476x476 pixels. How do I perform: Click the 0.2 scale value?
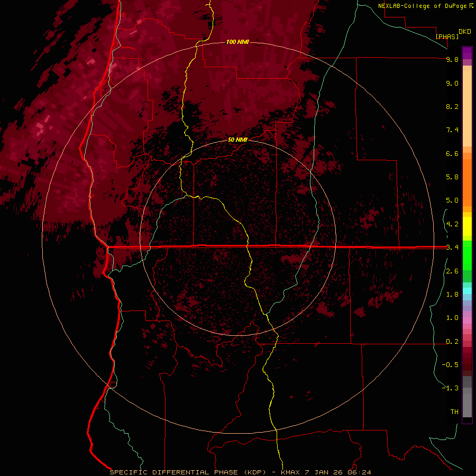point(452,342)
